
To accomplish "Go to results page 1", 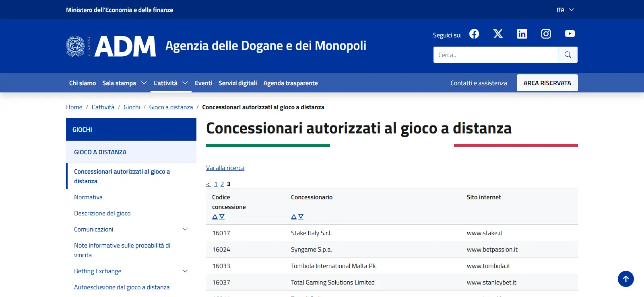I will click(x=216, y=184).
